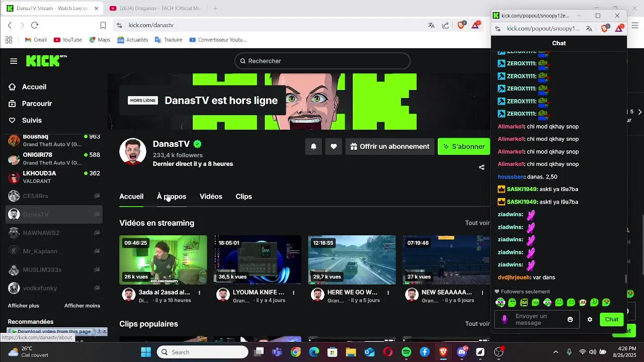
Task: Bookmark this page via address bar icon
Action: pyautogui.click(x=103, y=25)
